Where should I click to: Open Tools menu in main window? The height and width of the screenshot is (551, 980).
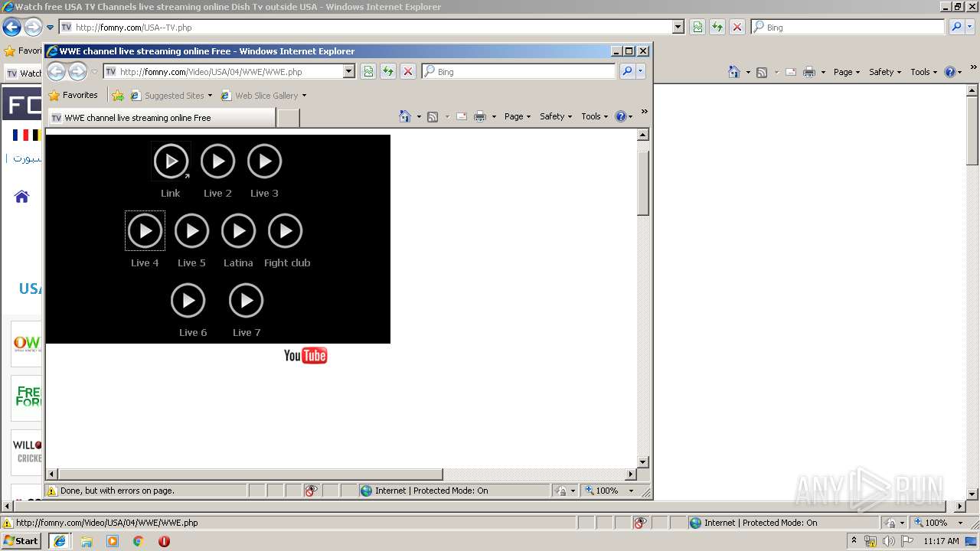click(x=923, y=72)
